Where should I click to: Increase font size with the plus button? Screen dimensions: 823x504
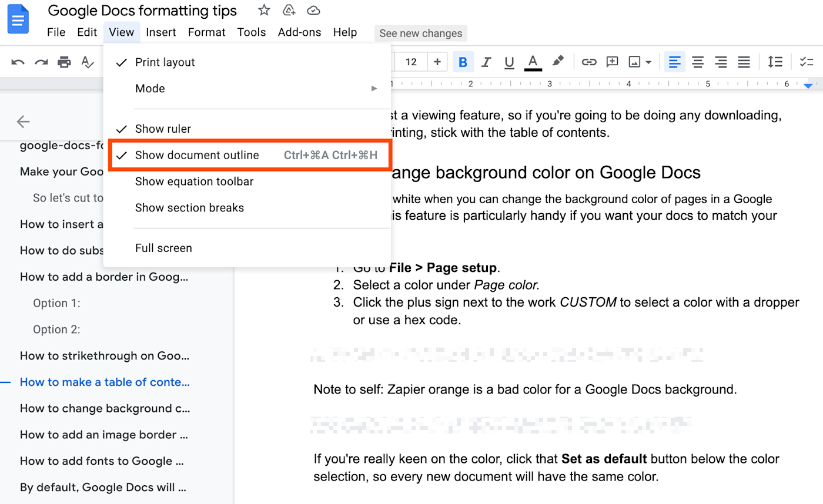pos(437,62)
